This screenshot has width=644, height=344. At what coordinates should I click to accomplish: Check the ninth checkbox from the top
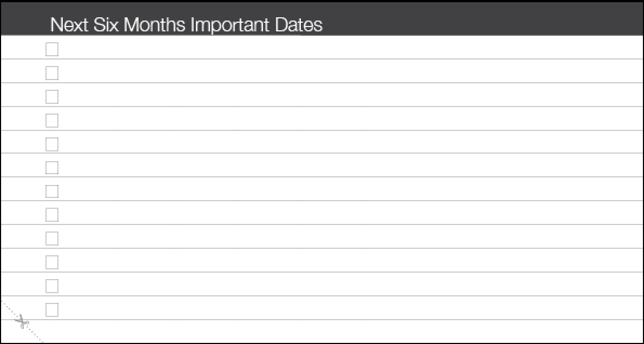[52, 239]
